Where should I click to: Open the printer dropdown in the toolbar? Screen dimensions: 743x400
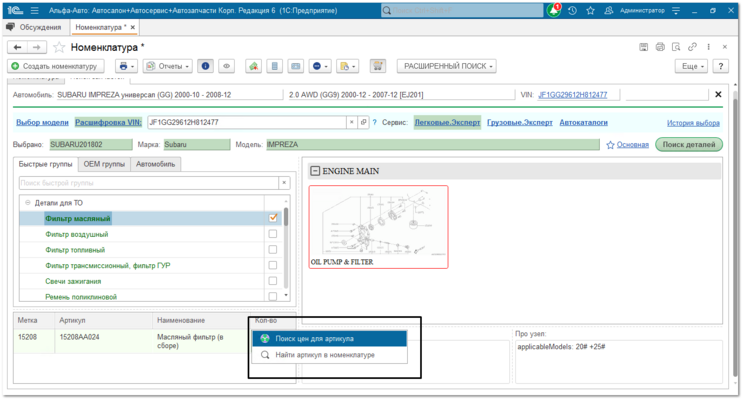click(127, 66)
